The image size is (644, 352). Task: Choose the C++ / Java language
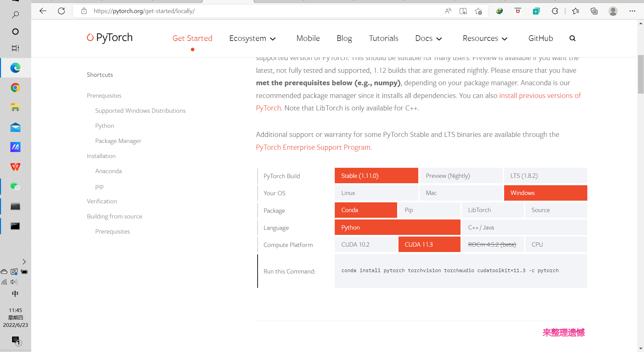coord(524,227)
